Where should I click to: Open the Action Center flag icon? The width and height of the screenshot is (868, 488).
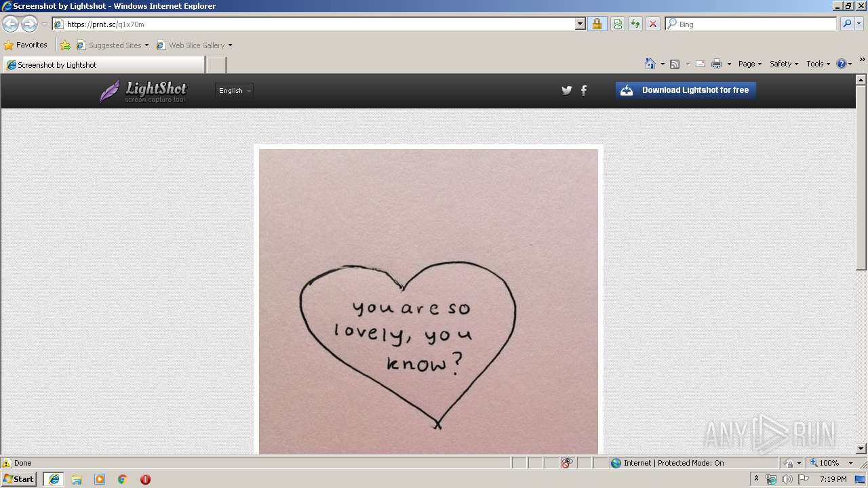pos(804,479)
